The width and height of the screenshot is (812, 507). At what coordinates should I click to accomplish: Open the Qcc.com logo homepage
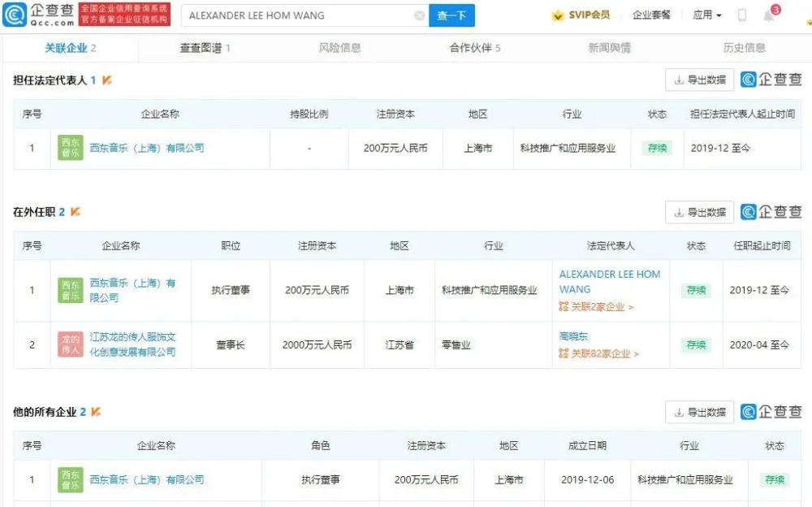pos(39,15)
